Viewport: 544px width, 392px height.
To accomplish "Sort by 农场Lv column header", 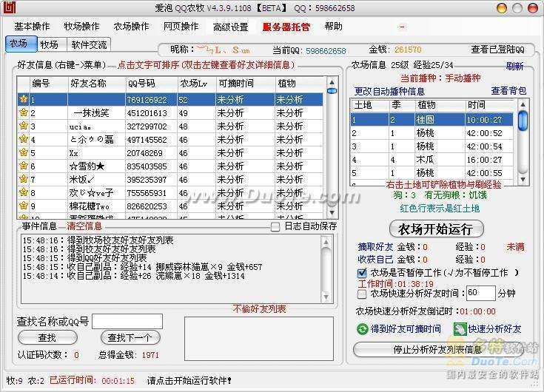I will pos(197,84).
